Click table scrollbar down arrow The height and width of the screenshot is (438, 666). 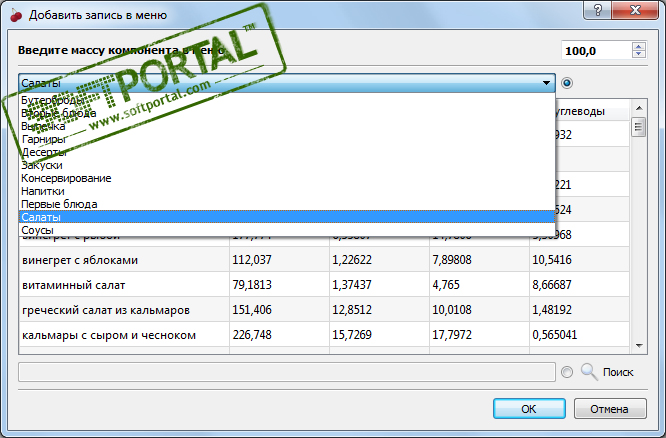(x=638, y=345)
